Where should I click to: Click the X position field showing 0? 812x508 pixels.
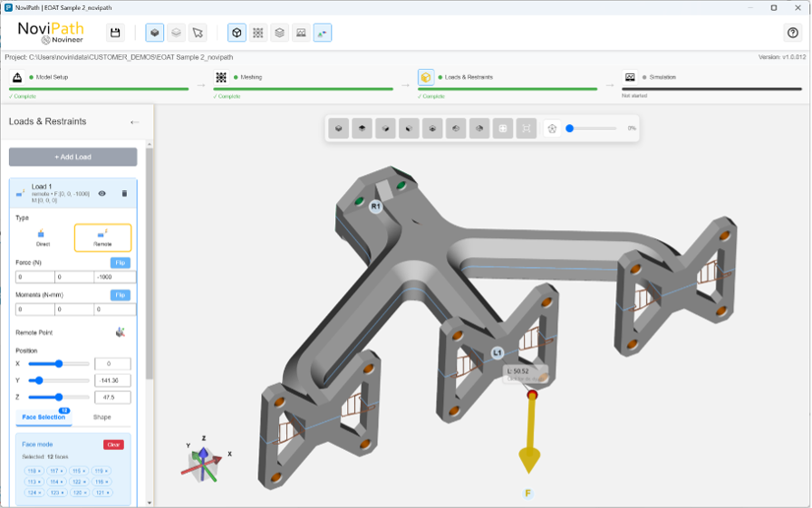point(112,364)
